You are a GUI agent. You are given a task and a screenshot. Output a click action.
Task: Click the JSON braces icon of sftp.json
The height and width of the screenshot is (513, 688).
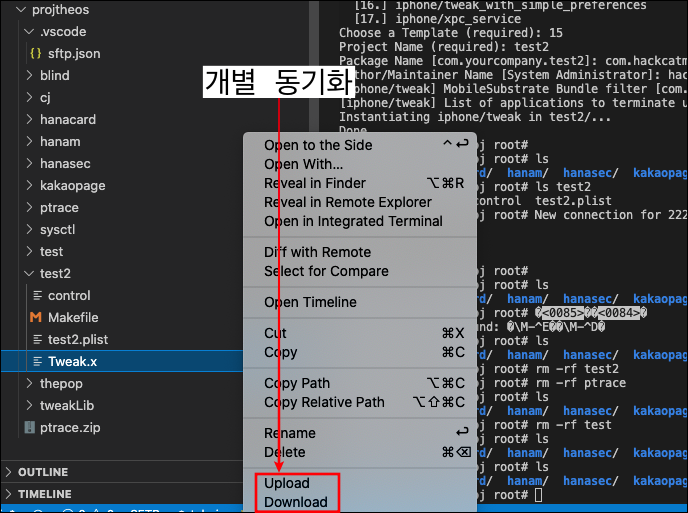(36, 54)
